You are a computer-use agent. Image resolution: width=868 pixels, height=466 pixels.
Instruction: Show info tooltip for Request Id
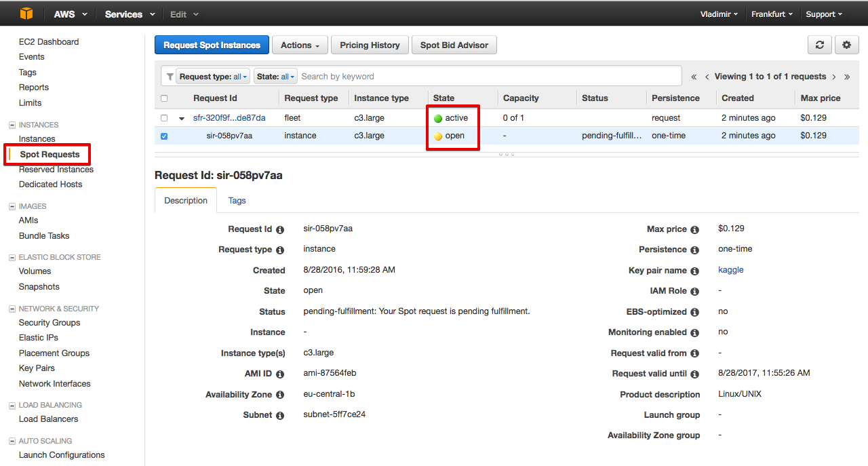[280, 230]
